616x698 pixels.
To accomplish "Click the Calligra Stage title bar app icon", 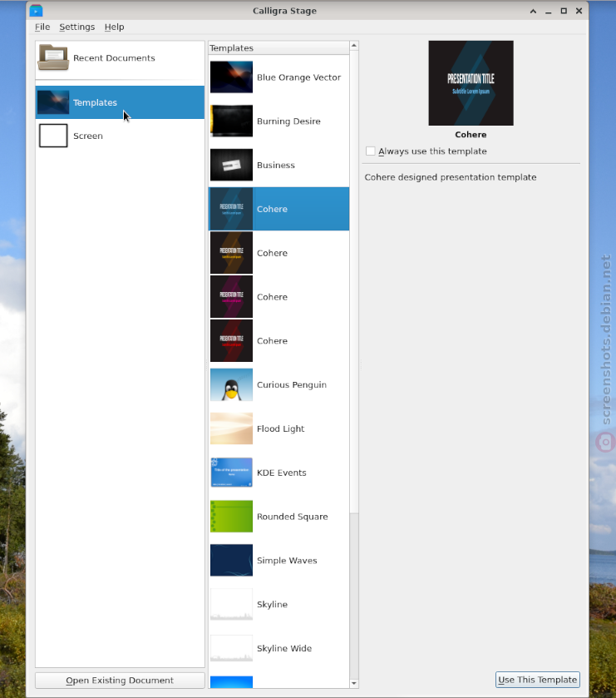I will coord(36,11).
